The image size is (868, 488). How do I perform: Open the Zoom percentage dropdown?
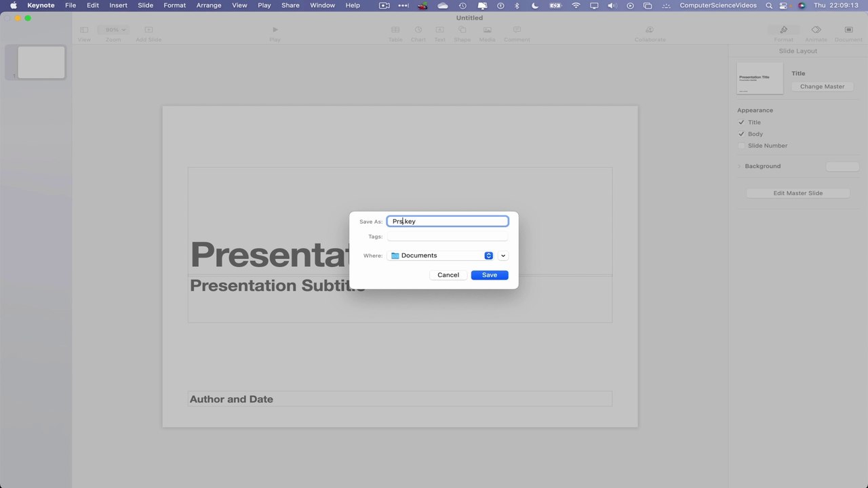pyautogui.click(x=113, y=30)
